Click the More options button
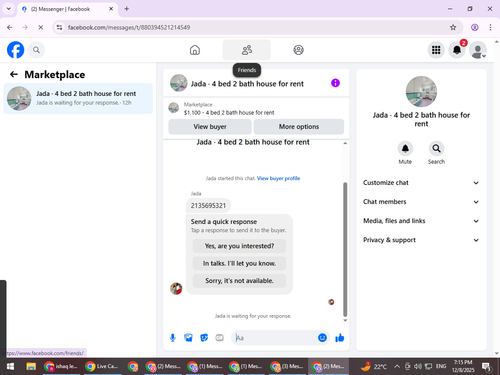Viewport: 500px width, 375px height. [299, 127]
